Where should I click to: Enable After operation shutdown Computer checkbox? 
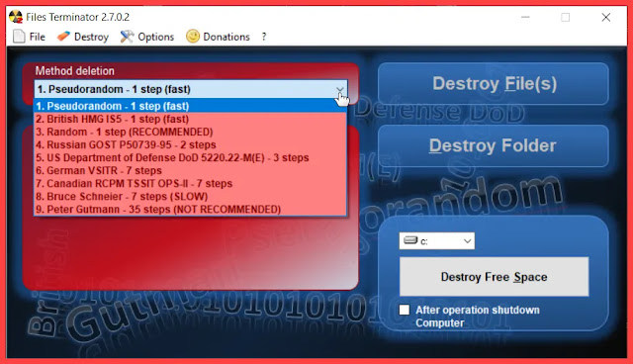tap(405, 310)
